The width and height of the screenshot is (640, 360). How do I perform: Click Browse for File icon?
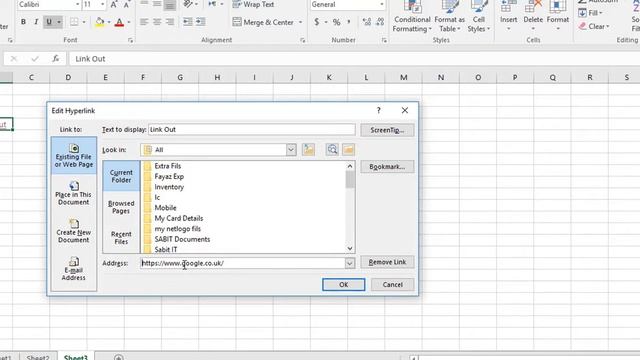coord(348,150)
